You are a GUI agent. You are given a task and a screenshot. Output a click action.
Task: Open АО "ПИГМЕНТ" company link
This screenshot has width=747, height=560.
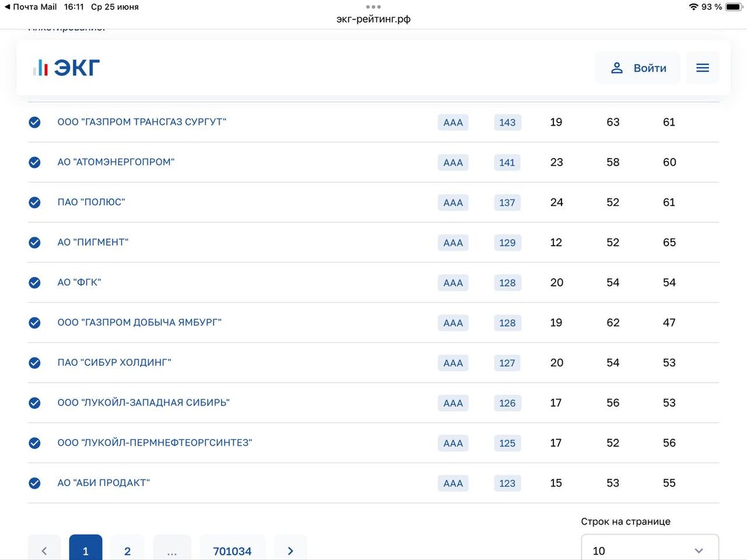click(x=93, y=242)
